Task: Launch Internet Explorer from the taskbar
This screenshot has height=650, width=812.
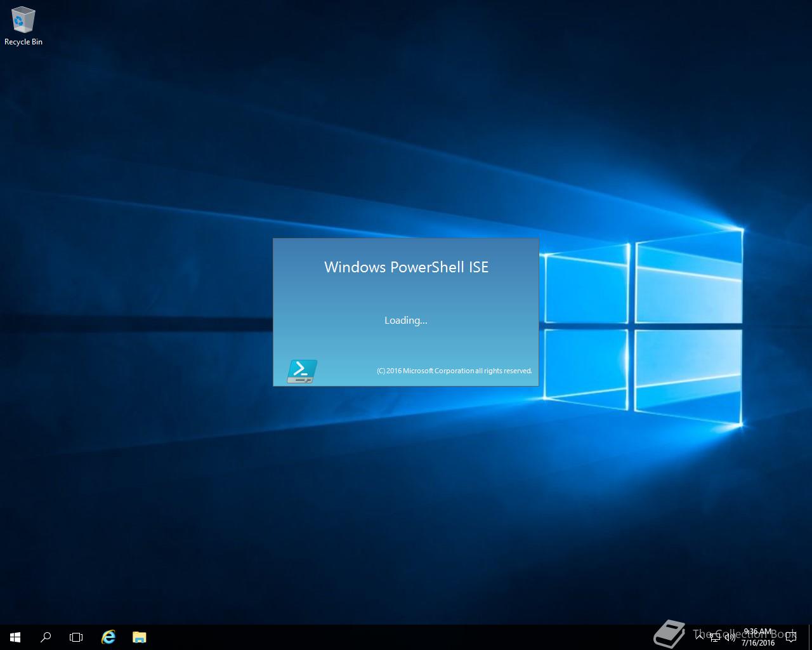Action: [x=108, y=637]
